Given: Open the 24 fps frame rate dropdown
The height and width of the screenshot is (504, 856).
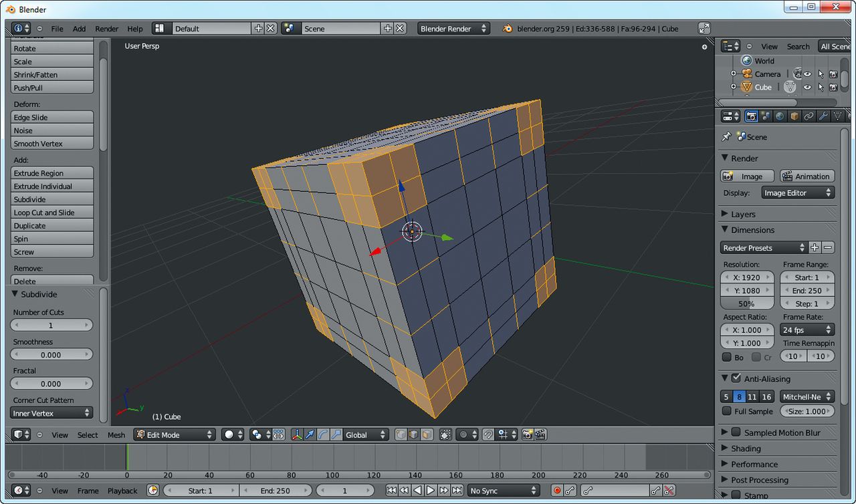Looking at the screenshot, I should pyautogui.click(x=807, y=330).
